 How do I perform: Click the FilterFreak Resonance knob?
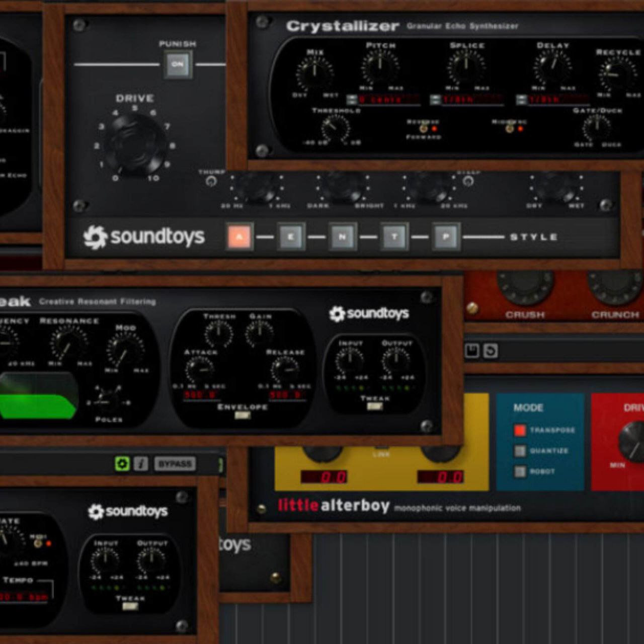tap(68, 344)
